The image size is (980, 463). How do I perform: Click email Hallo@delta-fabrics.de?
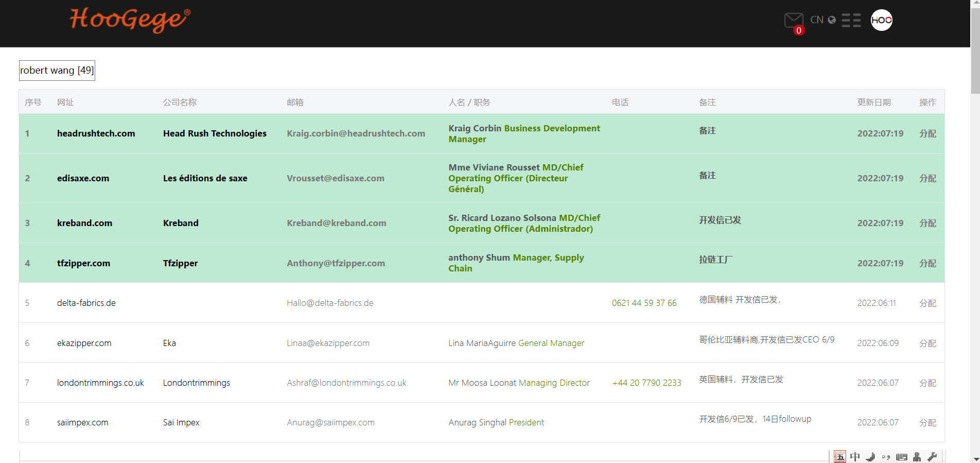pos(330,303)
